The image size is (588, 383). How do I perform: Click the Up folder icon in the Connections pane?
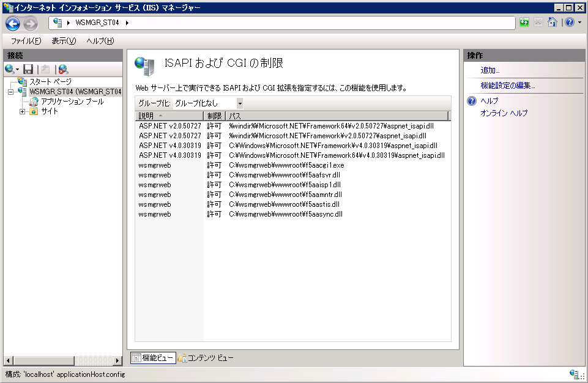[45, 69]
